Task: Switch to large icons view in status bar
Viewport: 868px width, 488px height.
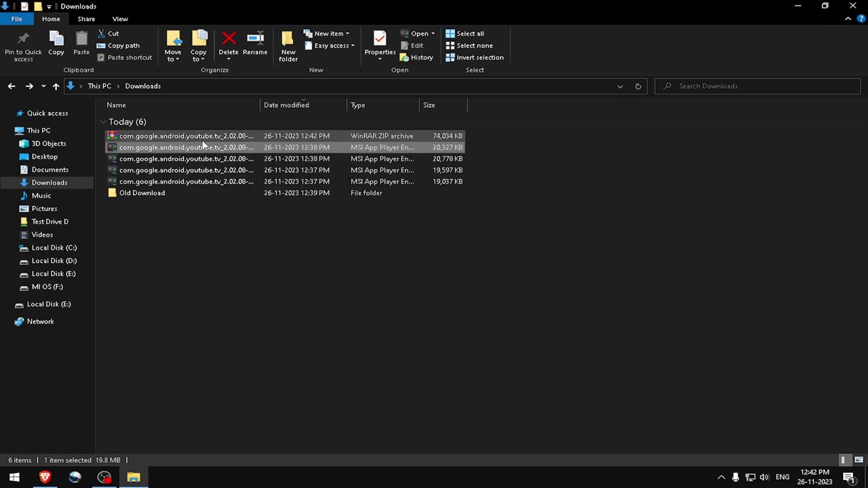Action: [x=859, y=460]
